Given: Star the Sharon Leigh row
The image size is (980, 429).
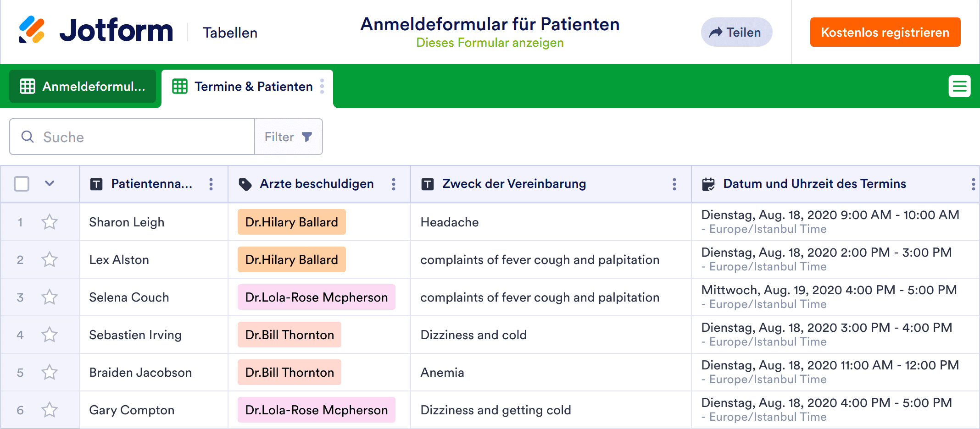Looking at the screenshot, I should click(x=49, y=222).
